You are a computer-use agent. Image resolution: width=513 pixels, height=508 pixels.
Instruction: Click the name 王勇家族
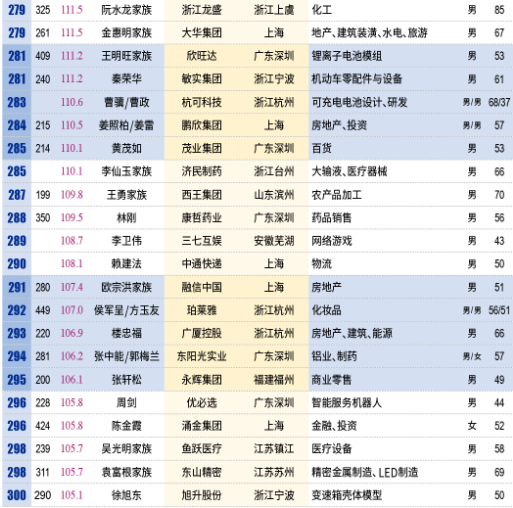tap(127, 195)
